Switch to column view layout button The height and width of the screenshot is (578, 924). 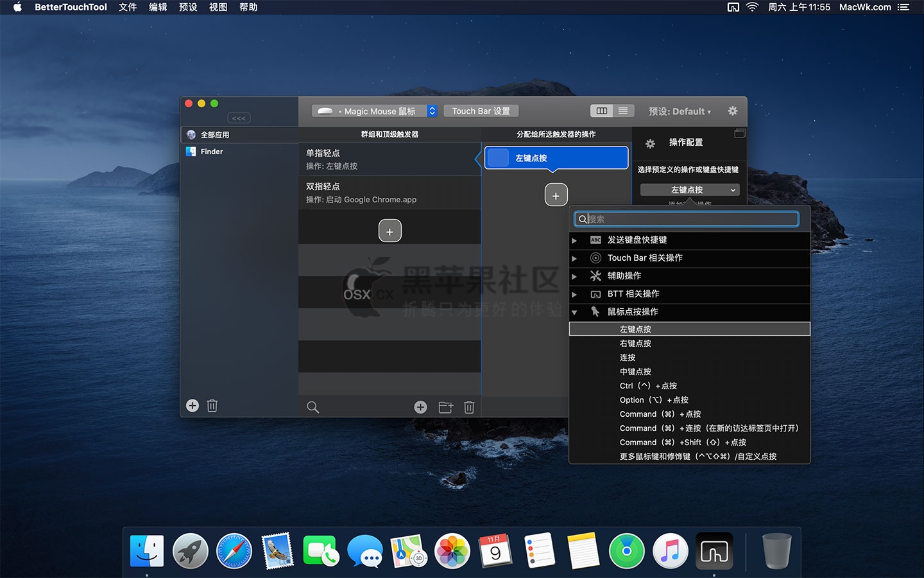pyautogui.click(x=602, y=111)
